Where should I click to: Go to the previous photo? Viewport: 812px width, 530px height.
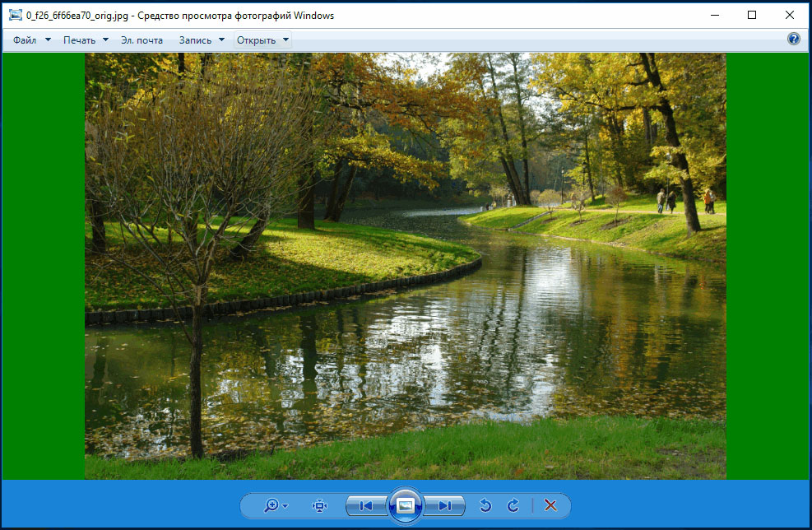pos(365,505)
